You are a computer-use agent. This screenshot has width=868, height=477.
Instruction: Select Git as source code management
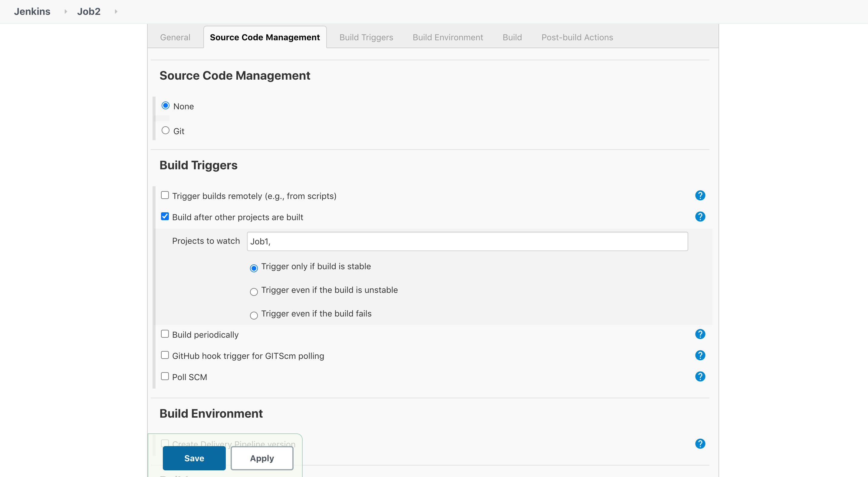click(166, 131)
